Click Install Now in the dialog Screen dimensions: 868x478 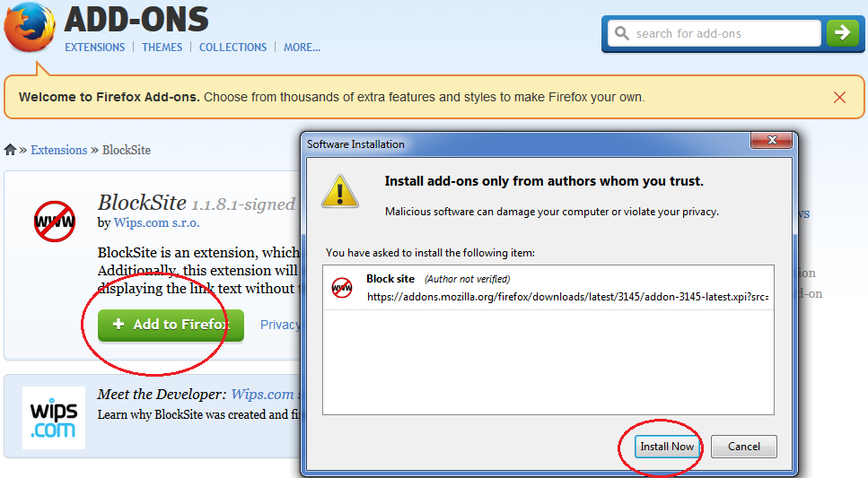[667, 447]
